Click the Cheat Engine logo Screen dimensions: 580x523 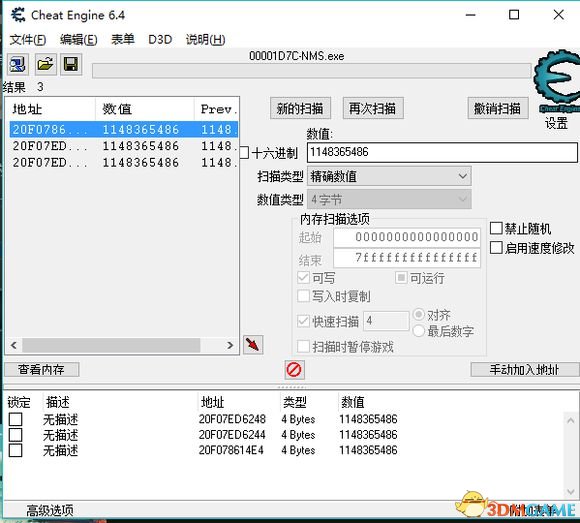point(557,80)
